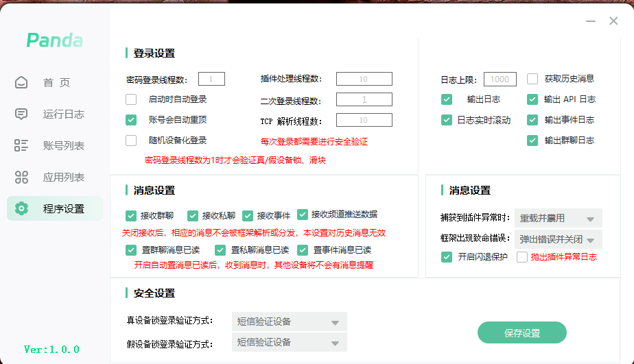Click the 日志上限 input field
634x364 pixels.
500,80
